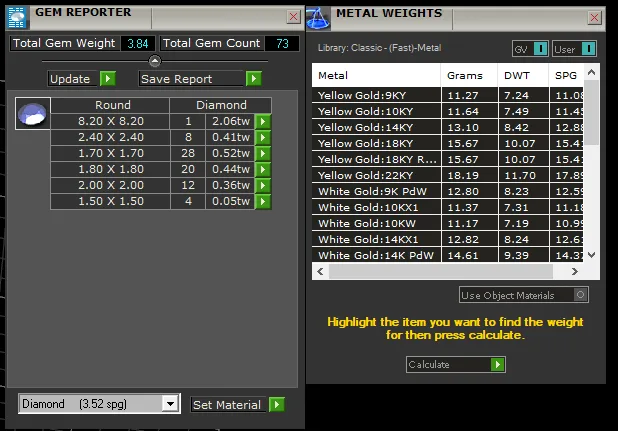
Task: Click the horizontal scrollbar right arrow
Action: [x=575, y=271]
